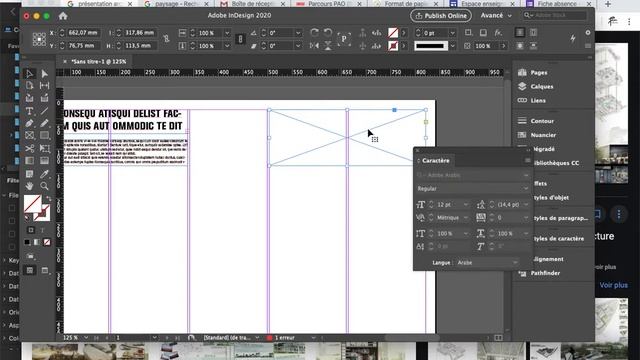Viewport: 640px width, 360px height.
Task: Open control panel settings gear
Action: pyautogui.click(x=588, y=33)
